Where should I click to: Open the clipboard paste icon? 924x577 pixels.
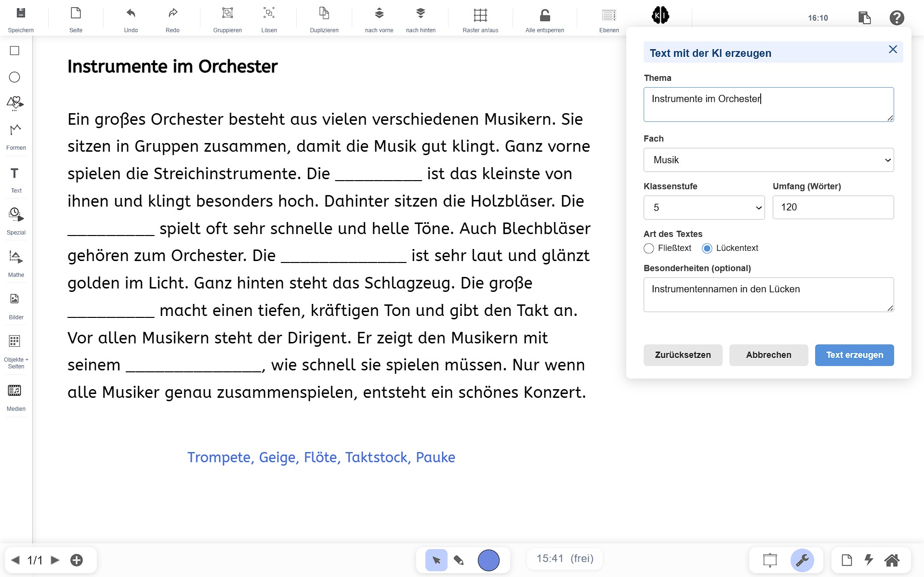(x=864, y=18)
